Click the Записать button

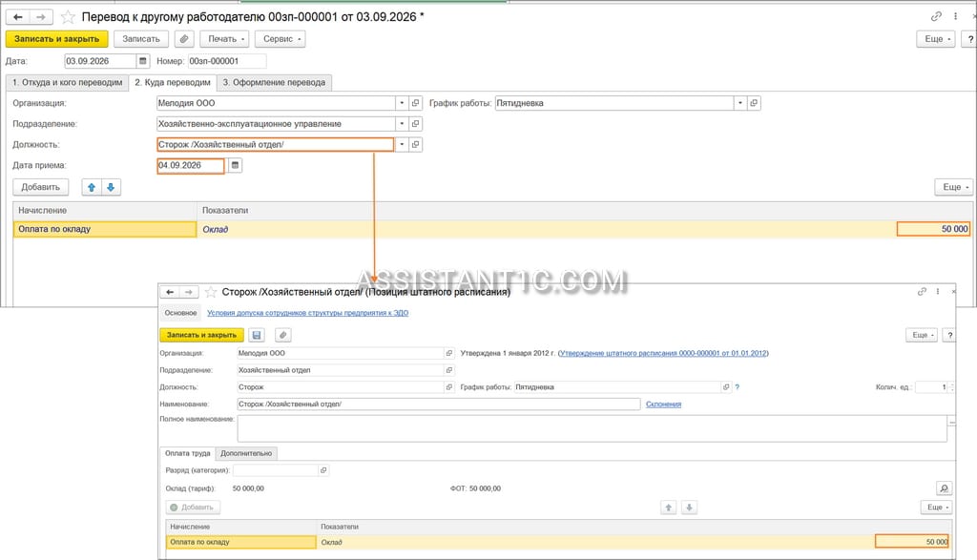coord(141,39)
